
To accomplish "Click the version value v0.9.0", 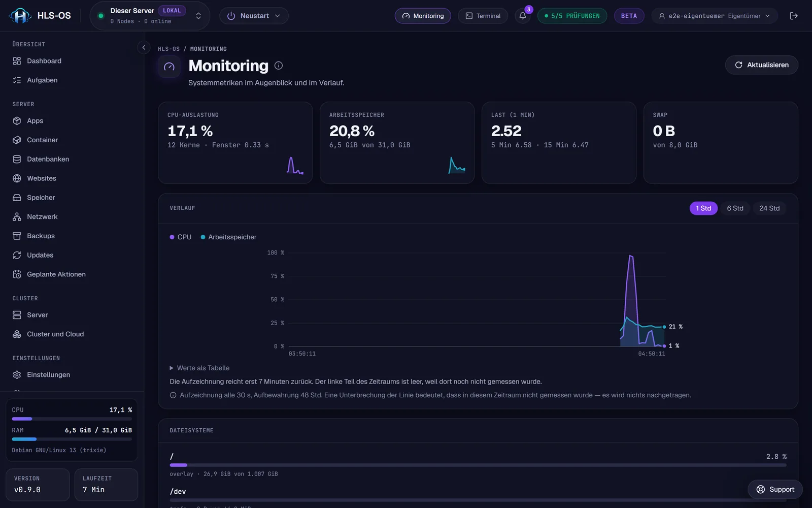I will coord(27,490).
